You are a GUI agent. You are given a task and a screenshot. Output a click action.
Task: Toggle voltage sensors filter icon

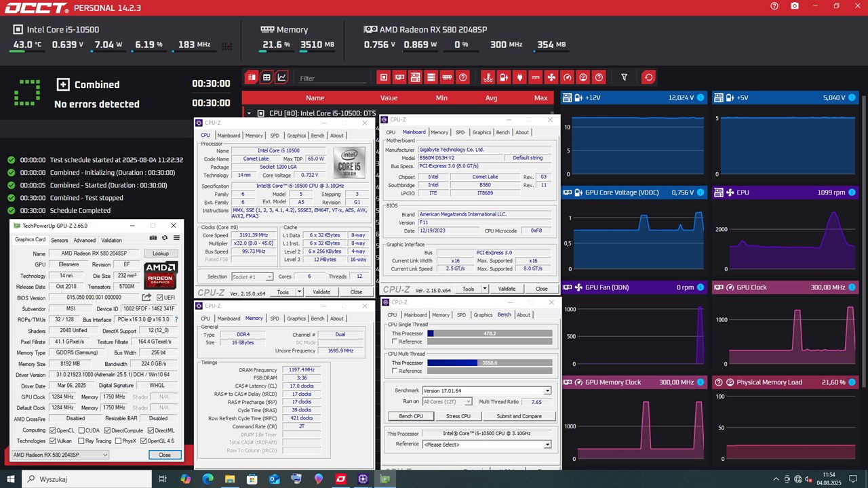coord(503,77)
